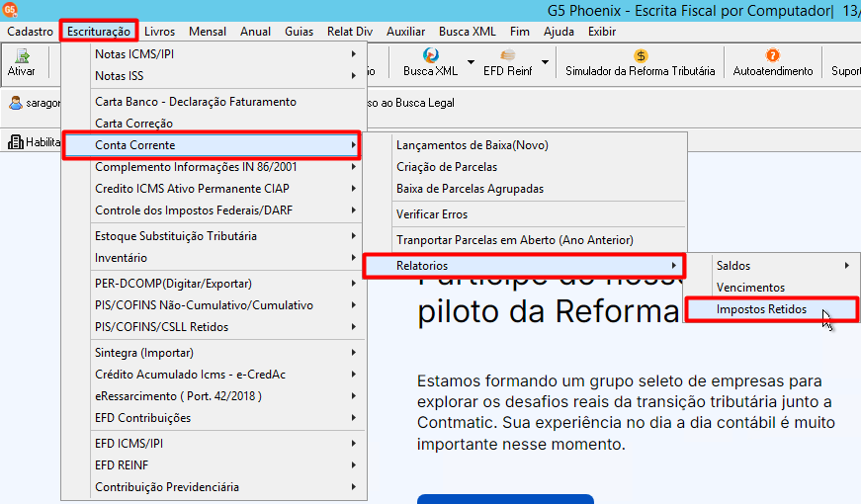Select Contribuição Previdenciária menu entry
861x504 pixels.
pyautogui.click(x=214, y=487)
